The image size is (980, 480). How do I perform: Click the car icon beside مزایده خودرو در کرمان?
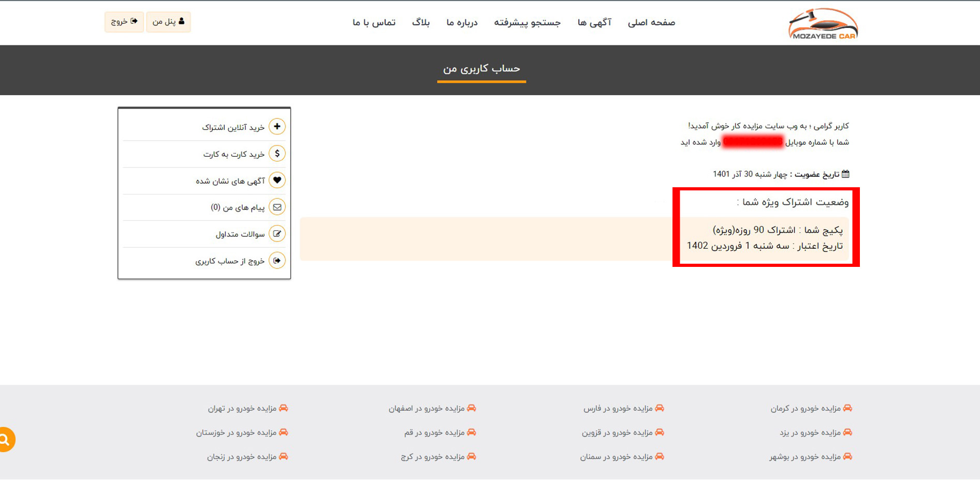[848, 408]
